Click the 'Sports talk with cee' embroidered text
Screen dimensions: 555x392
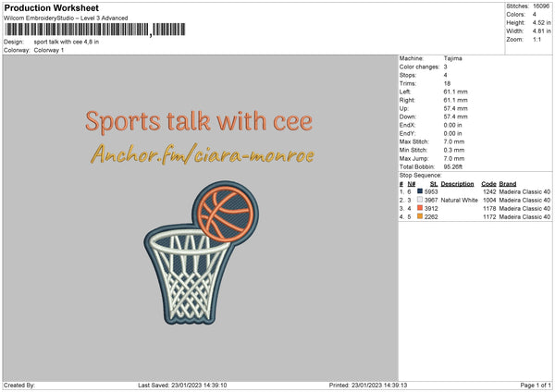point(199,121)
